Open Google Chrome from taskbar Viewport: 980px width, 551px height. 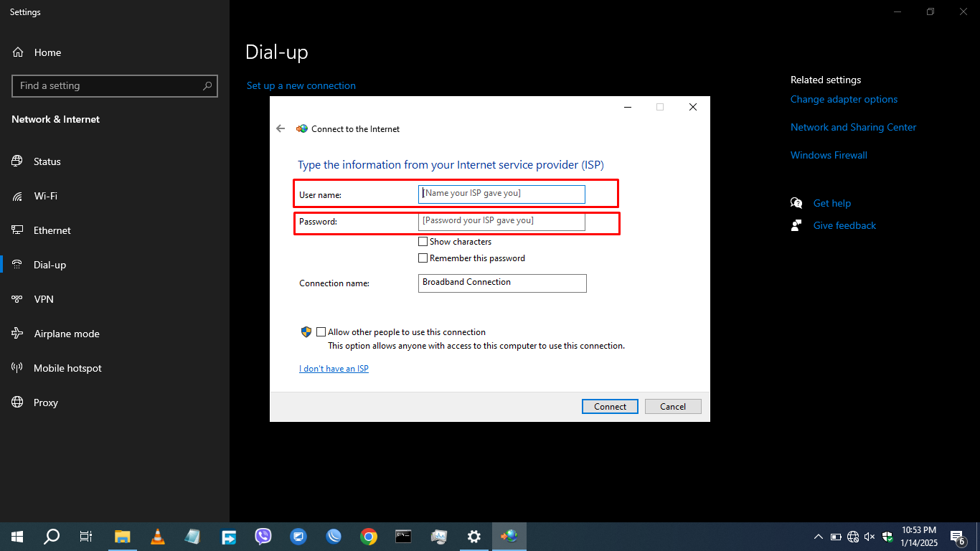369,536
